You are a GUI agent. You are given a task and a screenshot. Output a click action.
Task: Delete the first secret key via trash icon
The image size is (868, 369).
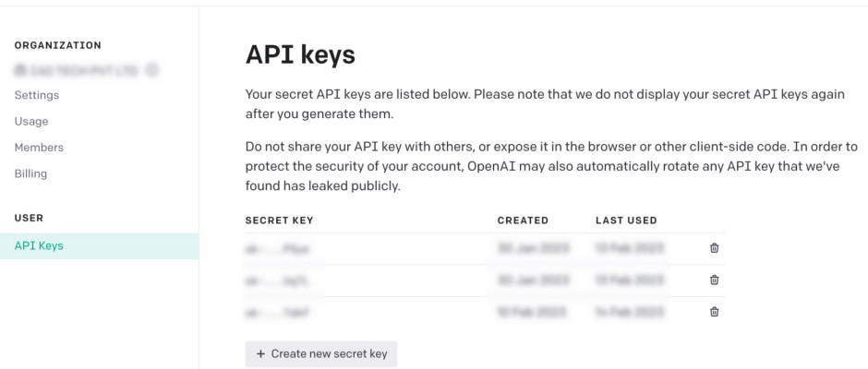[x=714, y=248]
